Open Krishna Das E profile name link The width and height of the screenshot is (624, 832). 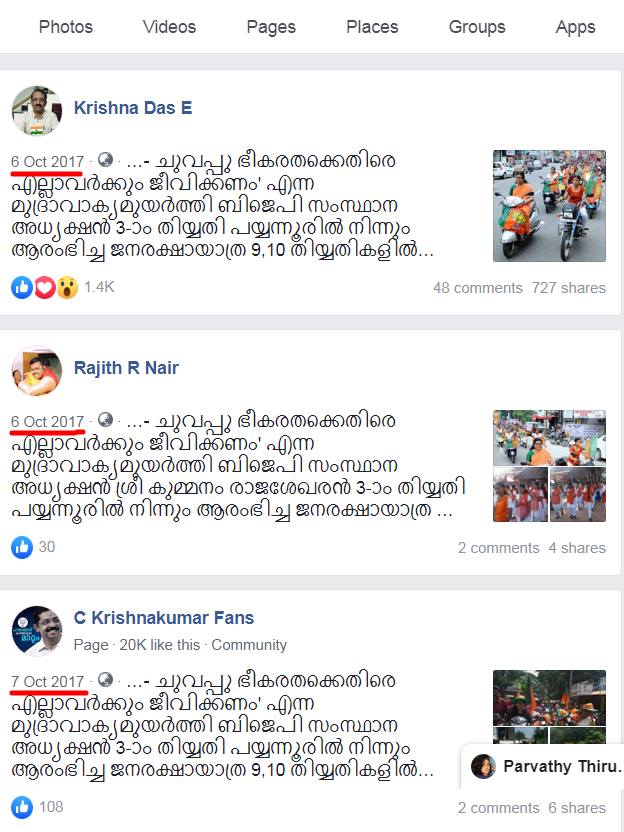pyautogui.click(x=133, y=108)
